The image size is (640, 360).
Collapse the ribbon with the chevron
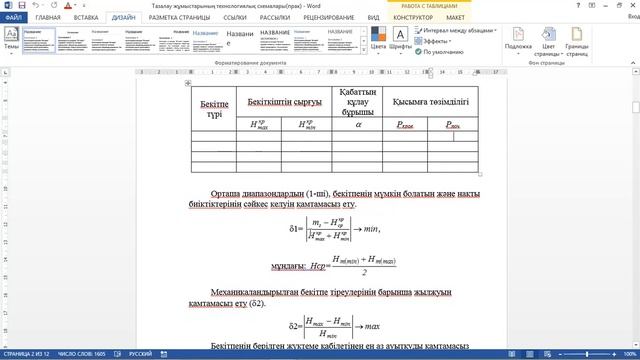click(x=633, y=63)
